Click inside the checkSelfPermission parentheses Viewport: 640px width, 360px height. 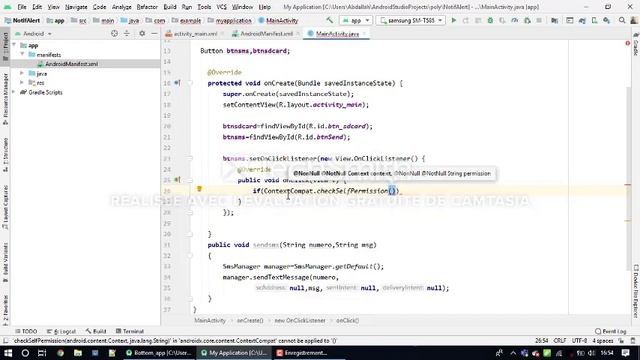coord(392,191)
